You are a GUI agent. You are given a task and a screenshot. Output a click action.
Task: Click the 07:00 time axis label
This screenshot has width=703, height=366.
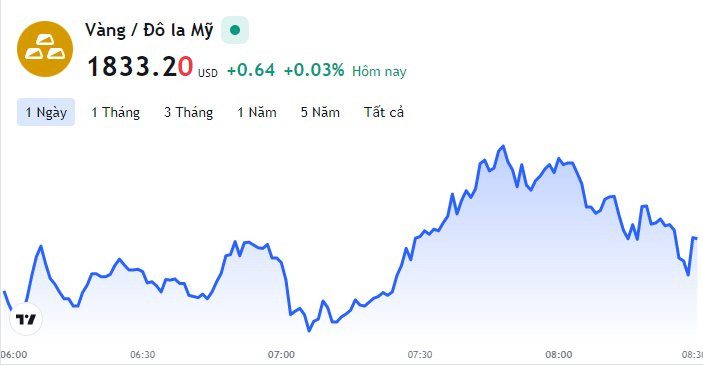click(x=281, y=355)
